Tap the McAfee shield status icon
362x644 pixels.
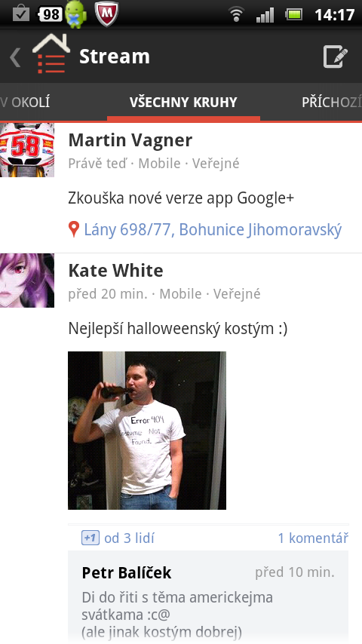tap(106, 14)
